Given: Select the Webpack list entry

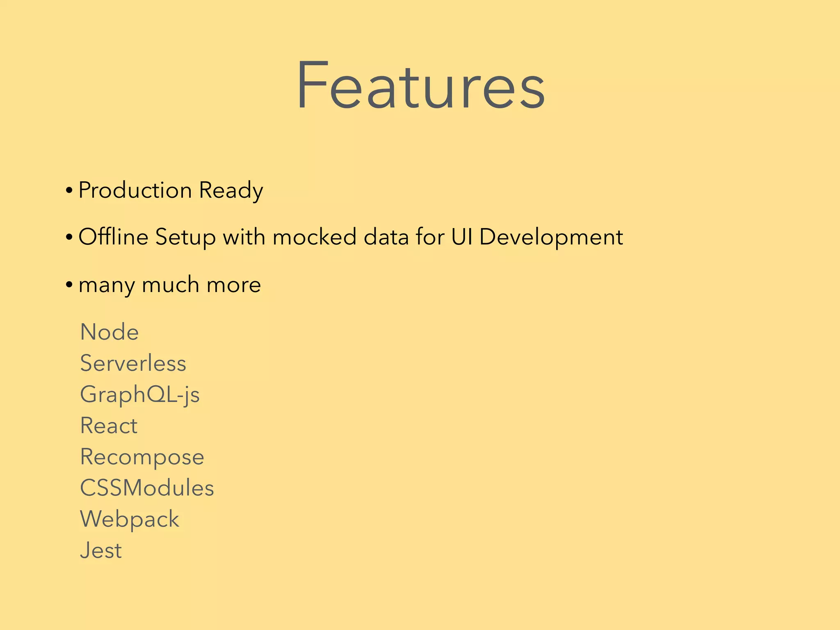Looking at the screenshot, I should click(x=130, y=520).
